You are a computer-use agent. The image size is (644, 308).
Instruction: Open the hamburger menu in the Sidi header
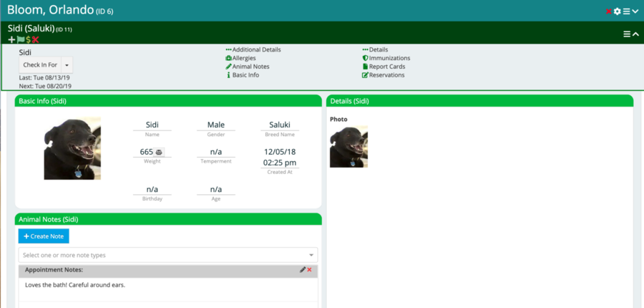[x=627, y=34]
